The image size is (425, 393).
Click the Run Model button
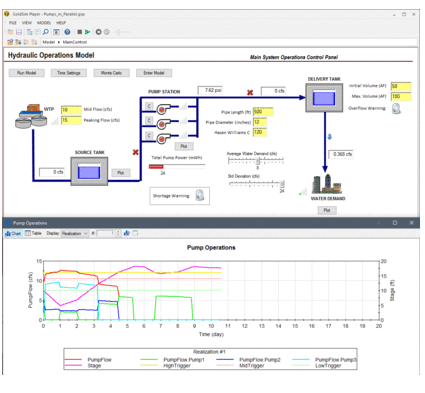27,73
